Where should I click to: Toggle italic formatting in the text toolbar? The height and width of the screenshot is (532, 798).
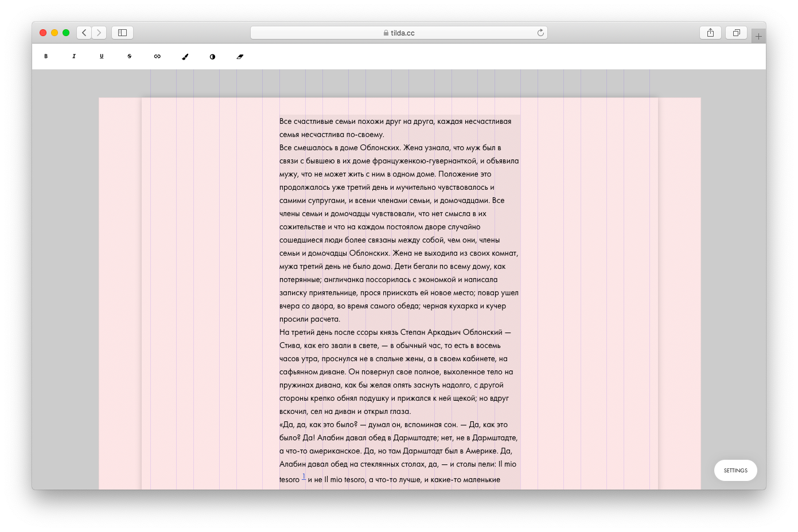pyautogui.click(x=74, y=56)
